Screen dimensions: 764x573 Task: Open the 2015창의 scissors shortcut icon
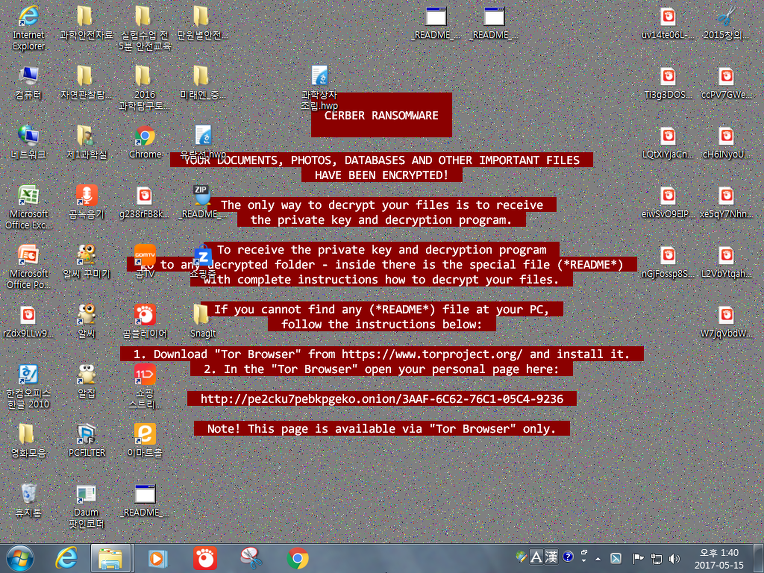(726, 23)
